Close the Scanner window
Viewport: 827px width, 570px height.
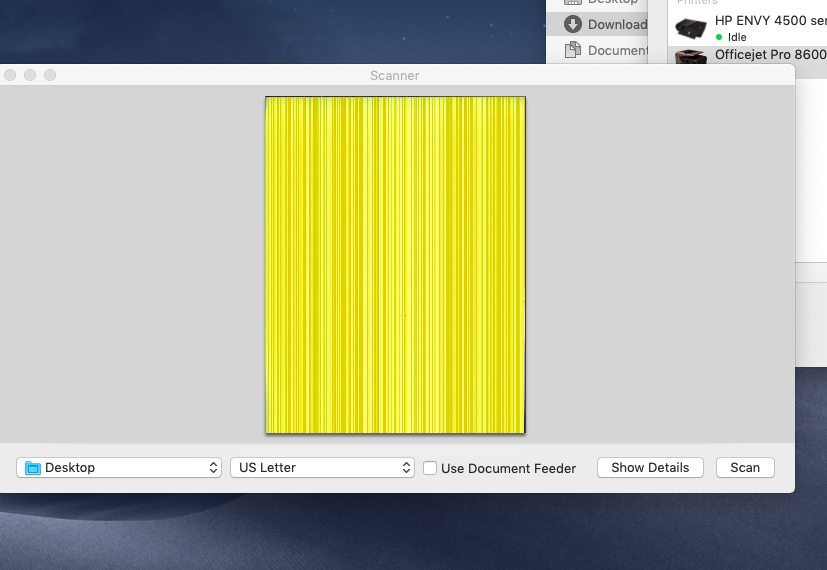click(10, 75)
